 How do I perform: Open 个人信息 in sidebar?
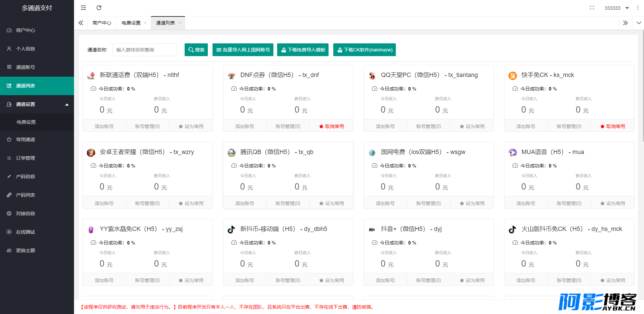tap(37, 49)
